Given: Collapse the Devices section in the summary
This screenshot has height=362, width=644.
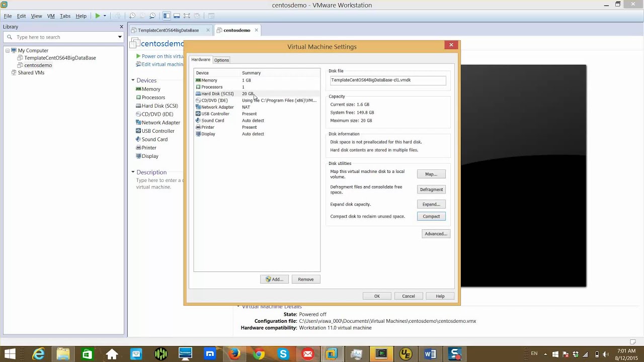Looking at the screenshot, I should pos(133,80).
